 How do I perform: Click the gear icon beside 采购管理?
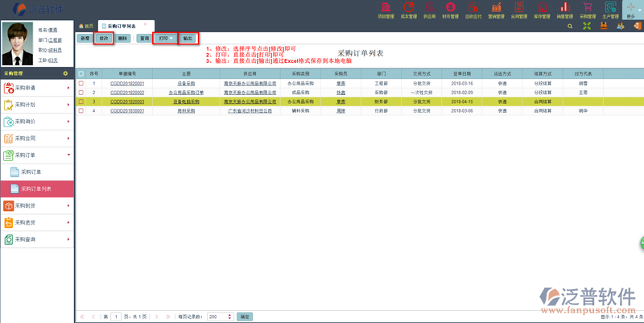pyautogui.click(x=65, y=72)
